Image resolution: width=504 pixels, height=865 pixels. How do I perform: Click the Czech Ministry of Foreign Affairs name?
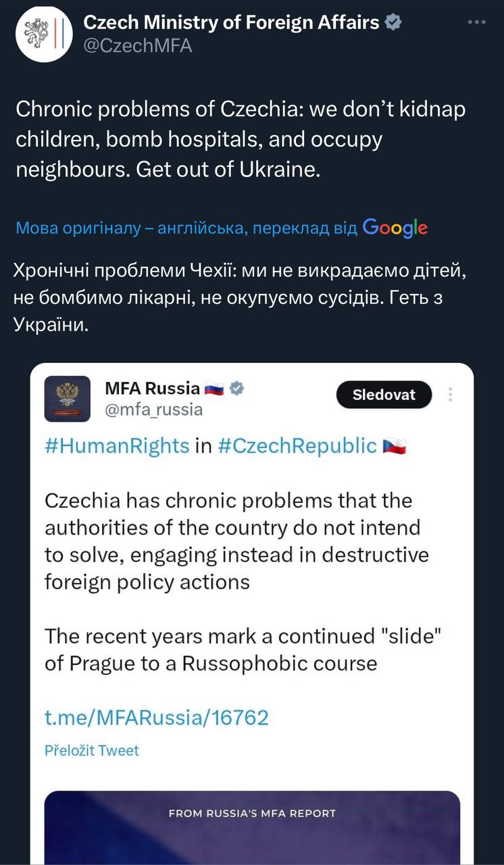click(x=231, y=23)
